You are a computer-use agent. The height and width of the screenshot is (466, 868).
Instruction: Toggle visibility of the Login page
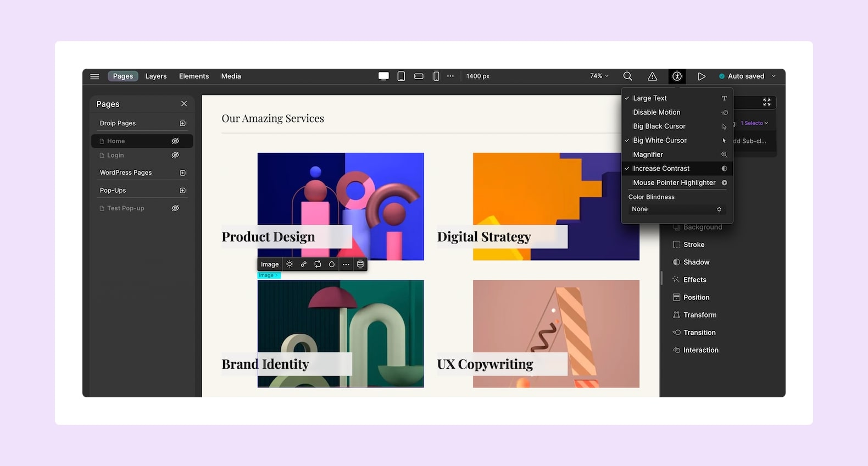tap(175, 156)
